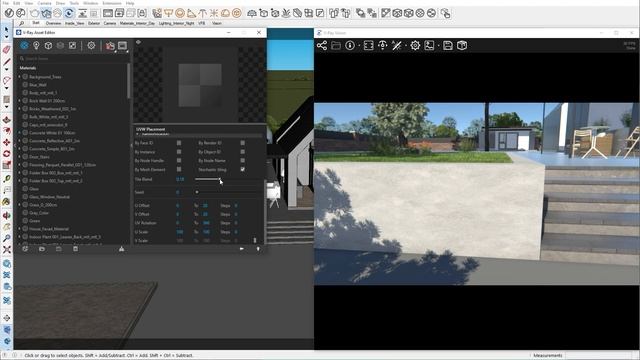Viewport: 640px width, 360px height.
Task: Expand the Concrete White 01 material
Action: (19, 133)
